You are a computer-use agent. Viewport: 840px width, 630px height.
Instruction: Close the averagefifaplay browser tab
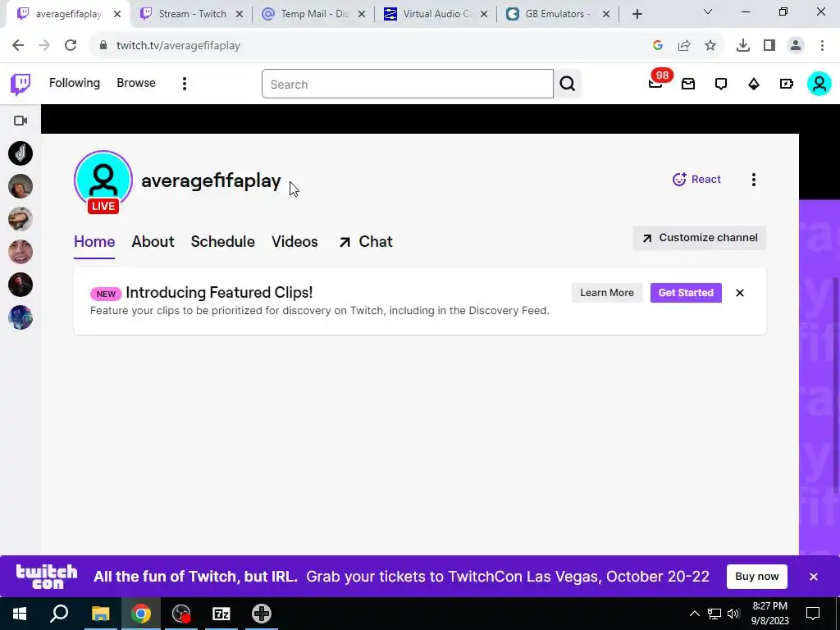[x=117, y=15]
